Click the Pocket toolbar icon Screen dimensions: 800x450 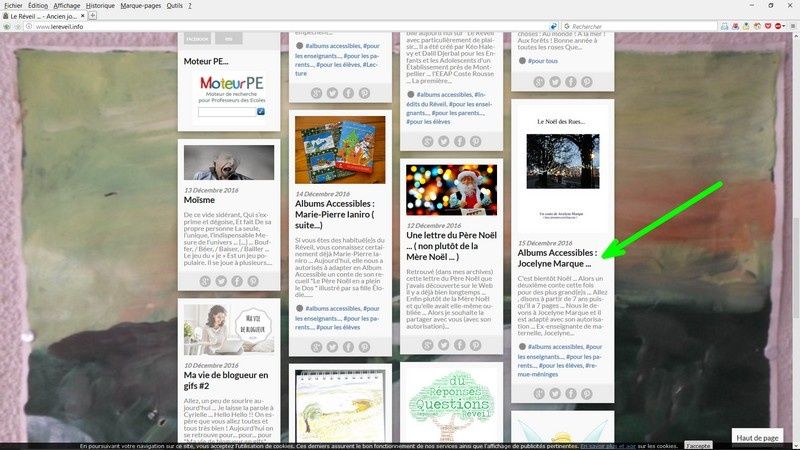pyautogui.click(x=767, y=26)
